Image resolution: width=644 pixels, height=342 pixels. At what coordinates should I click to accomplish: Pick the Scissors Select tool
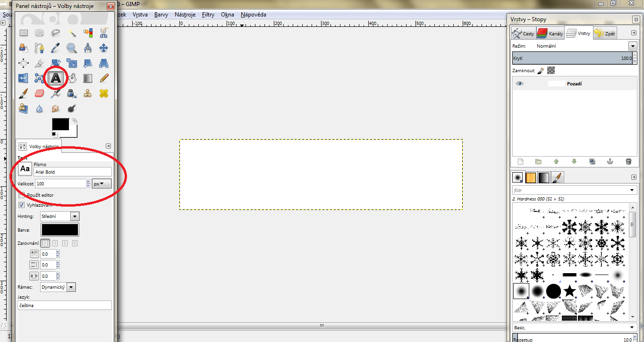[104, 33]
